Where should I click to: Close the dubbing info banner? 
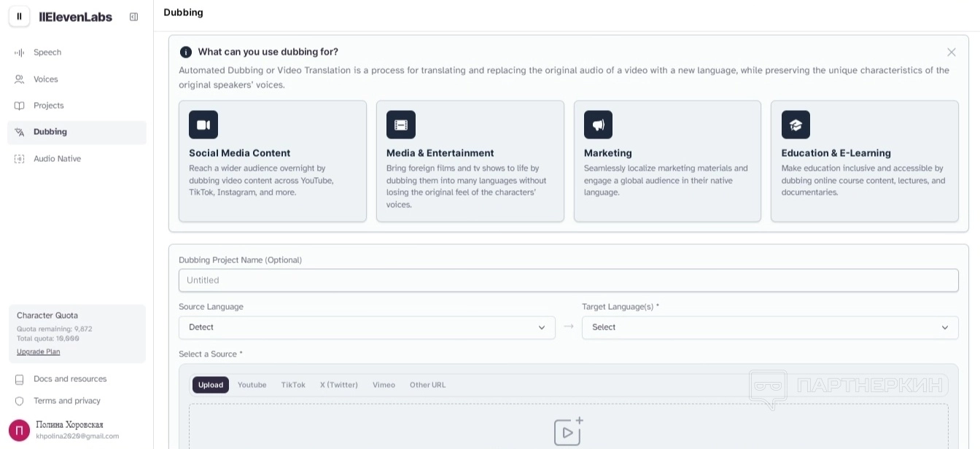[x=951, y=52]
